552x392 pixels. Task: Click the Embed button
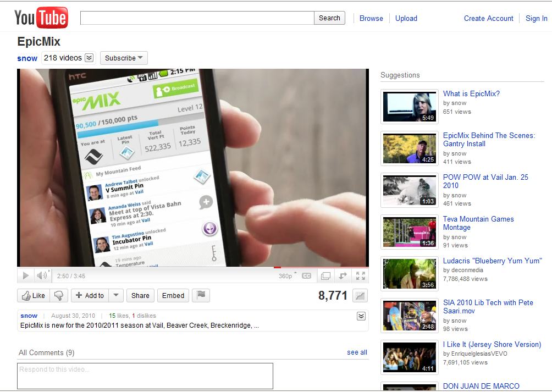pyautogui.click(x=173, y=296)
